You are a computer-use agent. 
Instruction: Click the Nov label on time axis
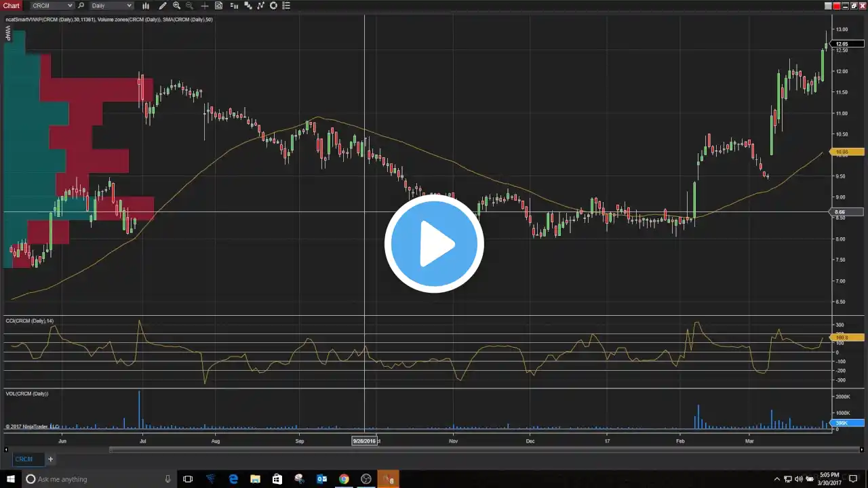click(454, 441)
